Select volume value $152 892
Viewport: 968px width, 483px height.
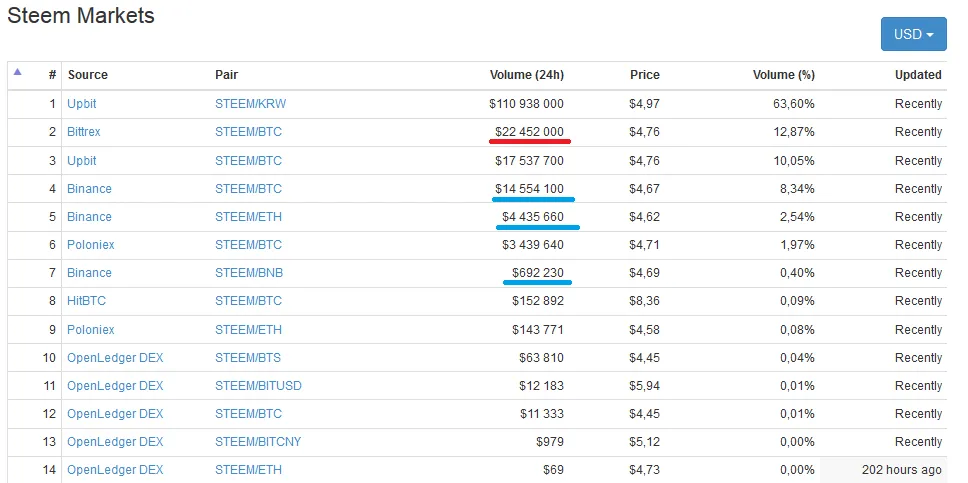(538, 301)
